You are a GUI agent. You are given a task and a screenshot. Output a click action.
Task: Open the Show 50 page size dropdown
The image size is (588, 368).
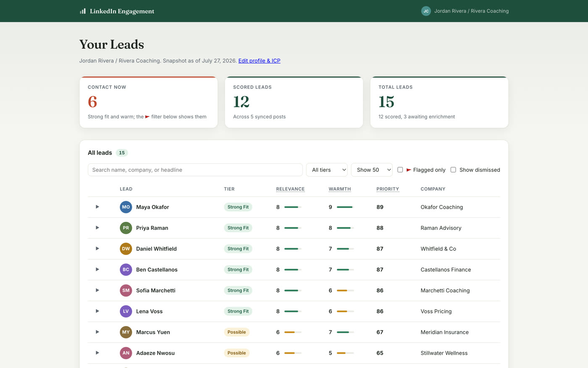[x=372, y=170]
